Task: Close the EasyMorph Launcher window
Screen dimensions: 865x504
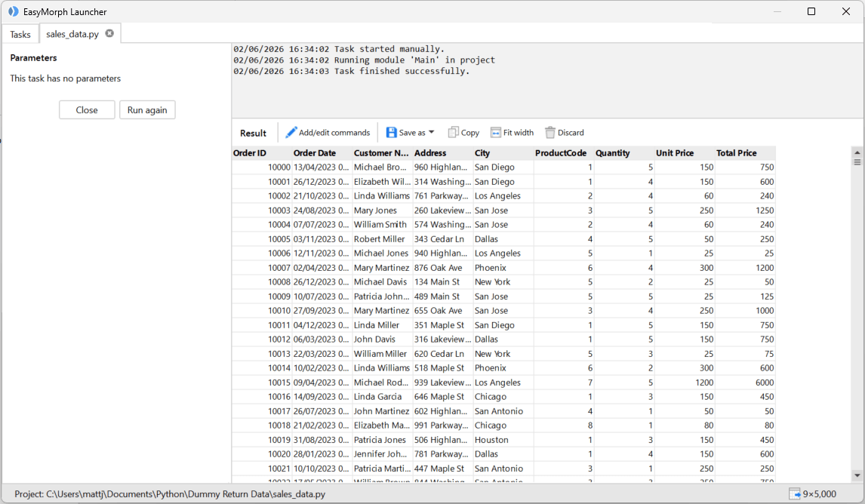Action: coord(845,11)
